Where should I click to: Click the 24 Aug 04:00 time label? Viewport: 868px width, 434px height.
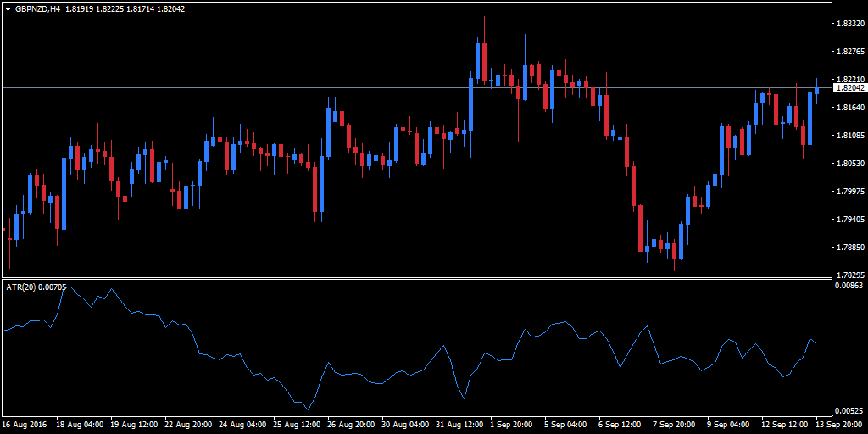[x=242, y=425]
